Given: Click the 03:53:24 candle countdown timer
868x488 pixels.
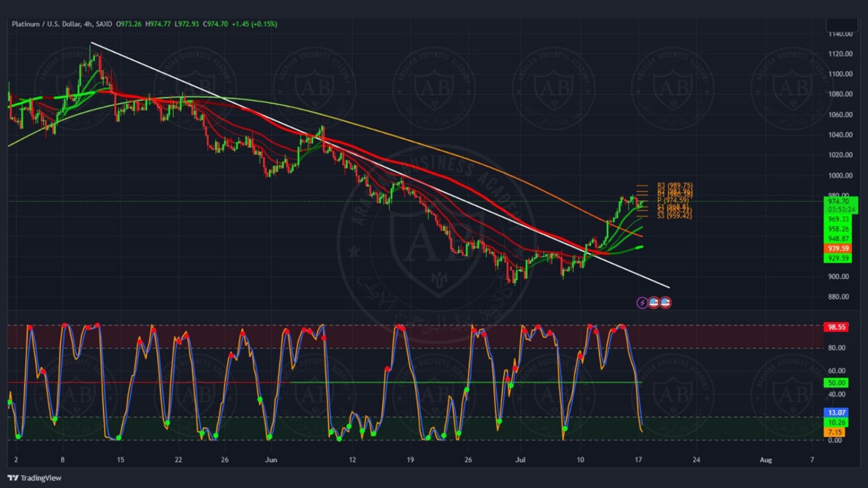Looking at the screenshot, I should tap(841, 209).
